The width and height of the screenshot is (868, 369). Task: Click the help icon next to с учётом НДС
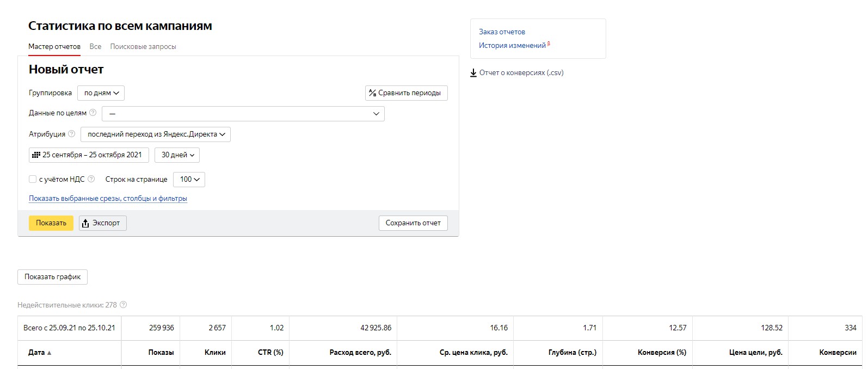91,179
